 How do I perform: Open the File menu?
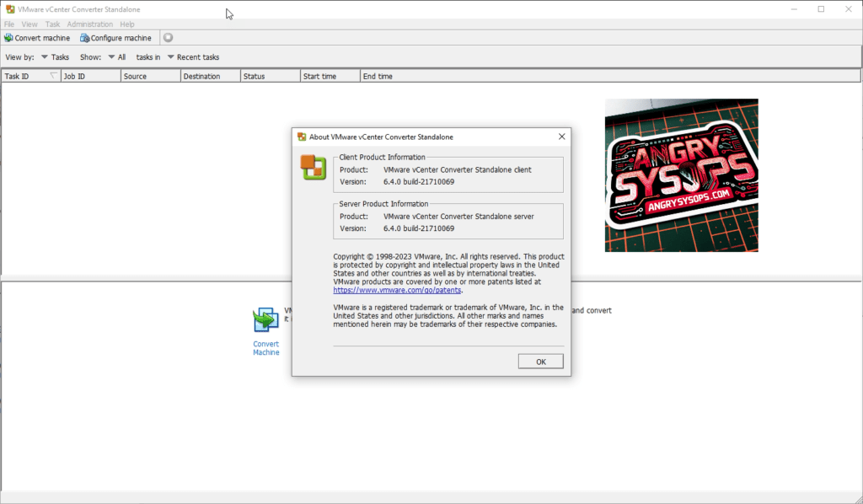9,24
